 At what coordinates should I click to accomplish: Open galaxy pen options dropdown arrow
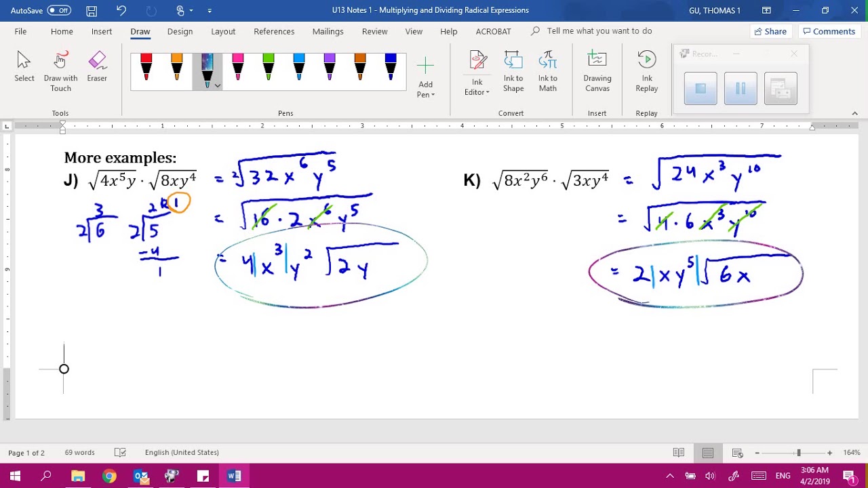coord(217,85)
